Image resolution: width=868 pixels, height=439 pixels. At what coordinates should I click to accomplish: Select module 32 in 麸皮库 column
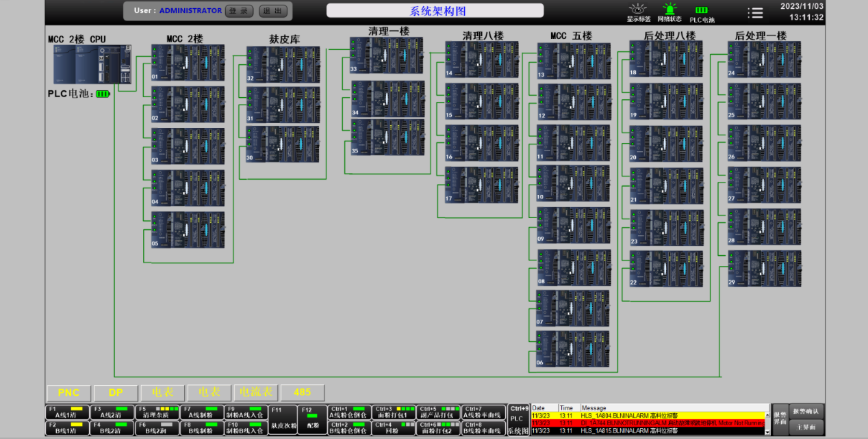[x=283, y=64]
